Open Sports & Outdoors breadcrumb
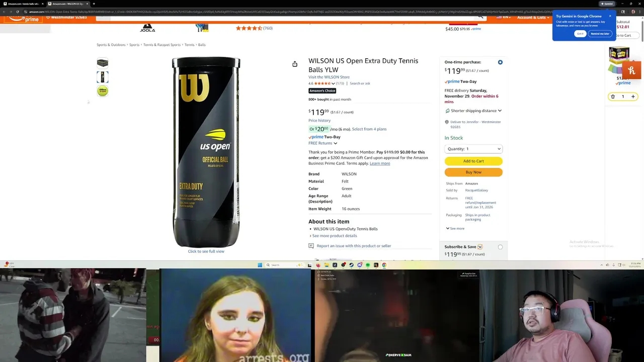644x362 pixels. coord(111,45)
